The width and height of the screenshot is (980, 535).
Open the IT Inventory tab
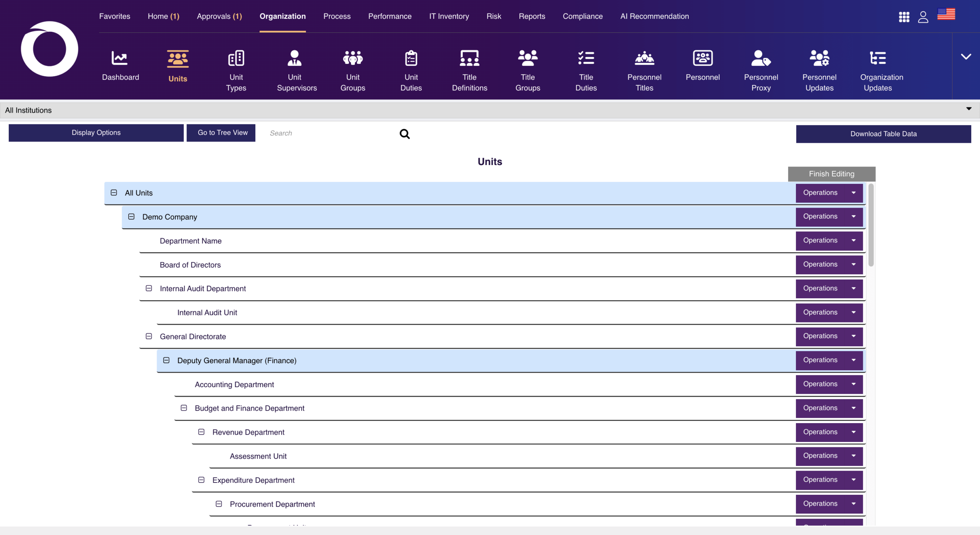point(449,16)
